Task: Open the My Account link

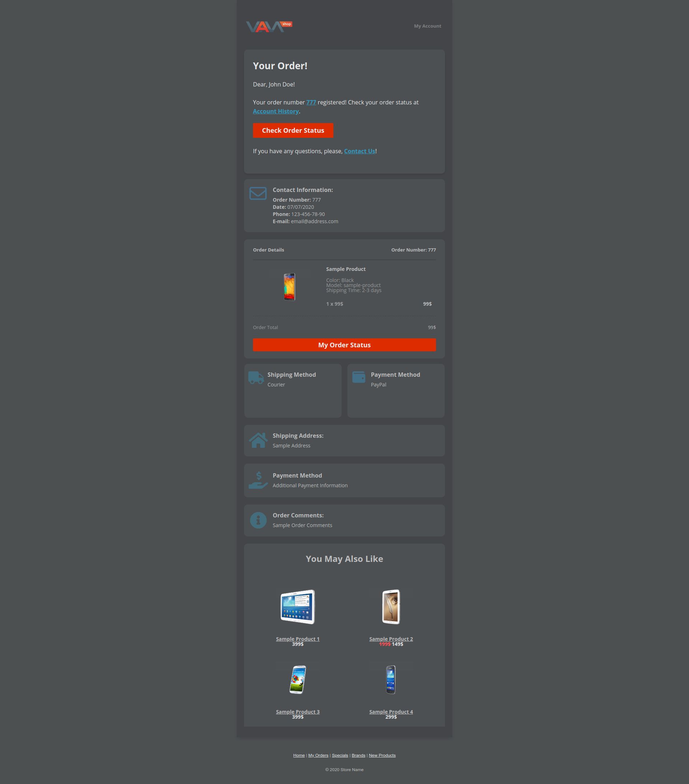Action: point(427,26)
